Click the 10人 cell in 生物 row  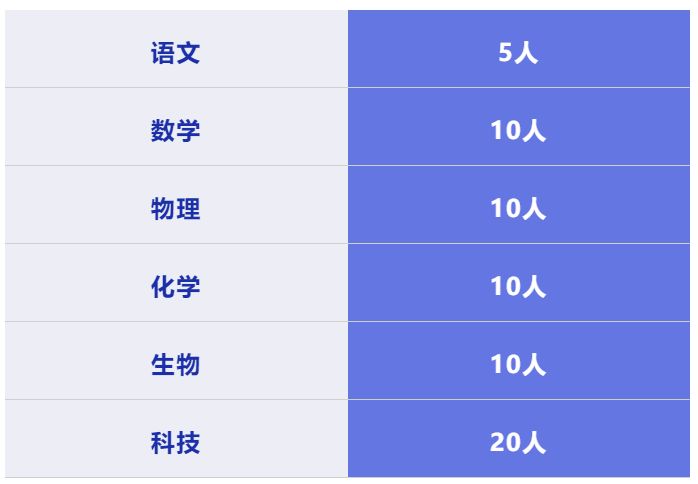[519, 361]
